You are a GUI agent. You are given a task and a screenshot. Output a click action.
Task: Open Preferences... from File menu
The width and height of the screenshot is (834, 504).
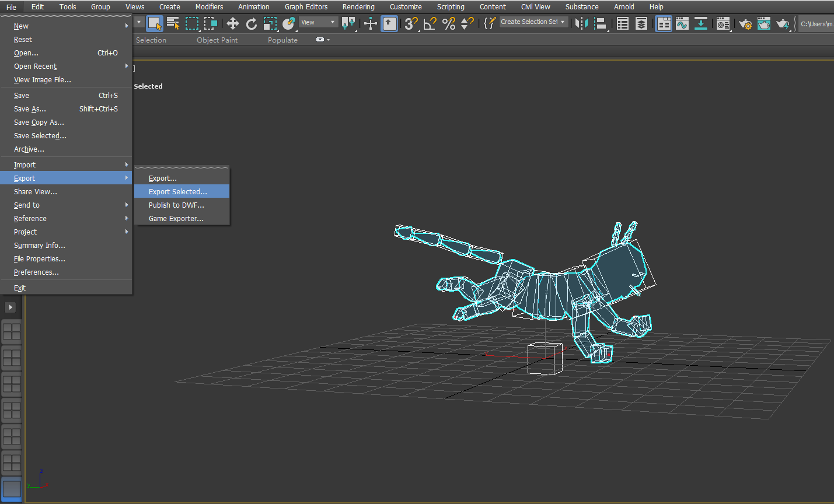click(66, 272)
